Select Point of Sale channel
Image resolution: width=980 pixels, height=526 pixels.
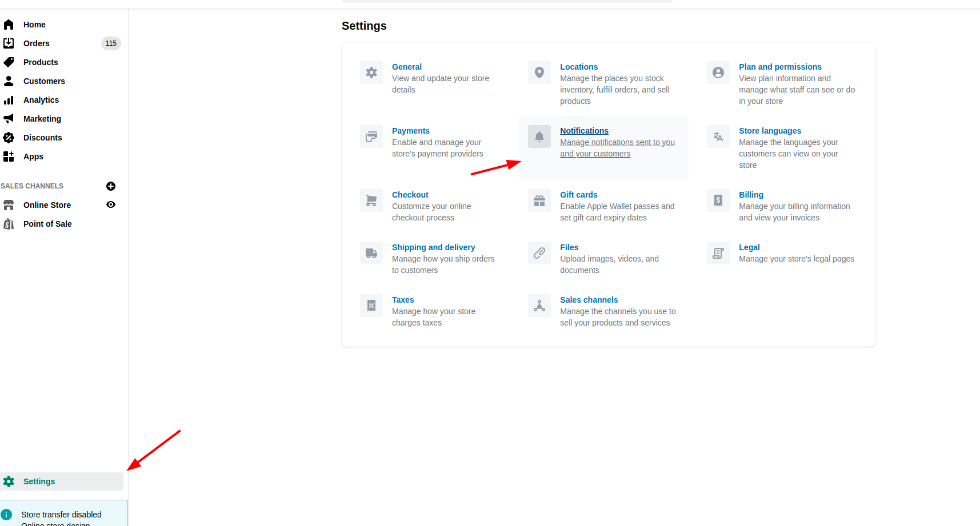point(47,224)
